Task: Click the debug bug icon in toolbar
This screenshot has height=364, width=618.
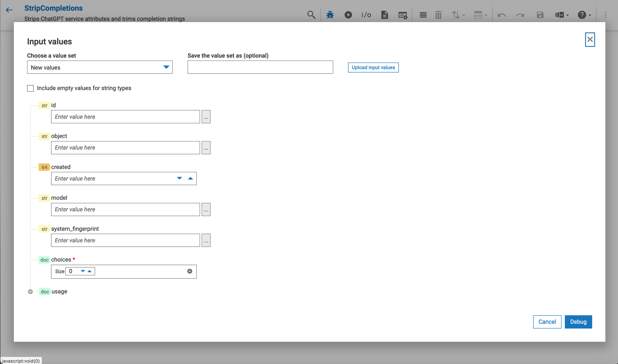Action: [x=330, y=15]
